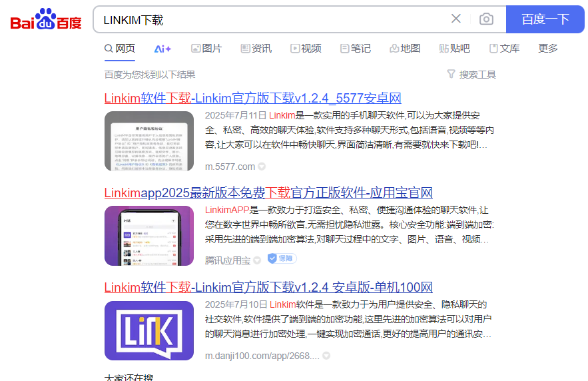Expand the 更多 more menu
The height and width of the screenshot is (381, 588).
point(548,49)
